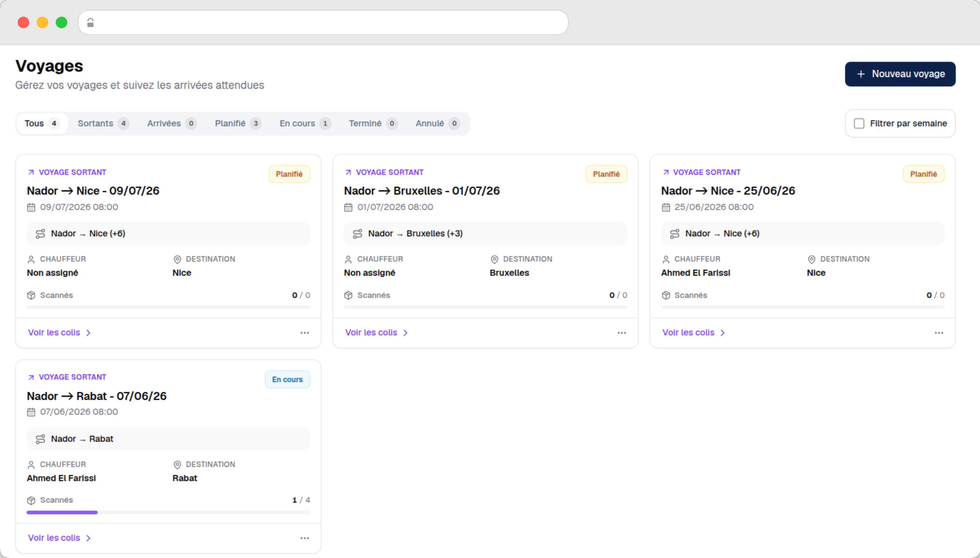
Task: Click route icon beside Nador → Rabat
Action: pyautogui.click(x=40, y=439)
